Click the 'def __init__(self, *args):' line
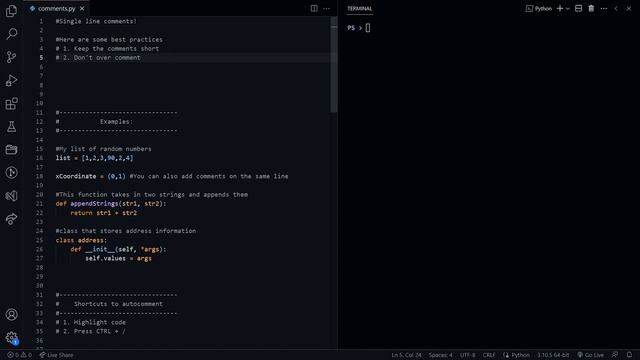This screenshot has height=360, width=640. click(x=118, y=249)
